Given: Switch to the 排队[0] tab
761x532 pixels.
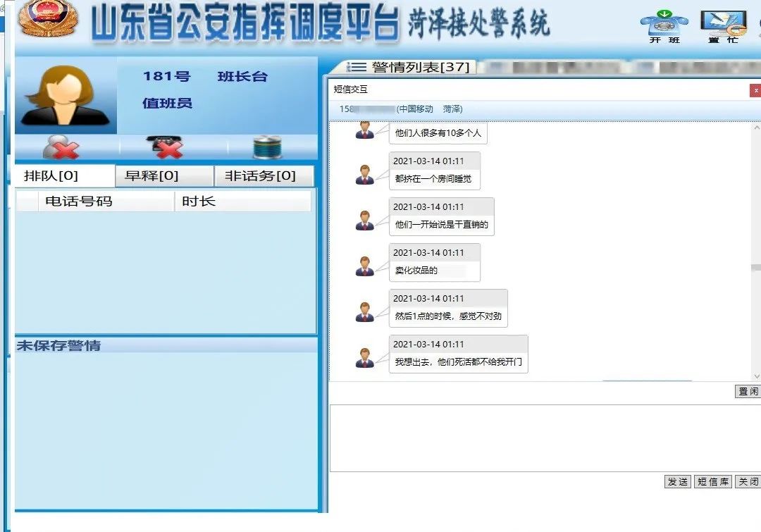Looking at the screenshot, I should coord(64,176).
